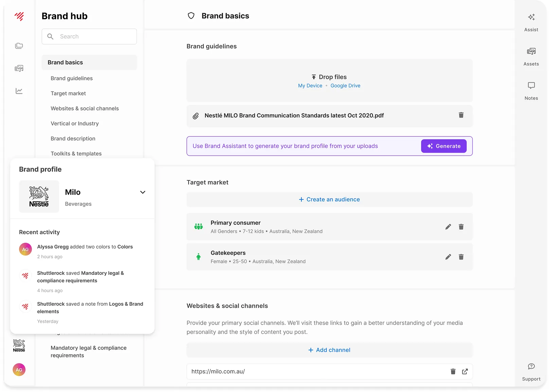Viewport: 549px width, 392px height.
Task: Open the Primary consumer audience row
Action: pyautogui.click(x=329, y=227)
